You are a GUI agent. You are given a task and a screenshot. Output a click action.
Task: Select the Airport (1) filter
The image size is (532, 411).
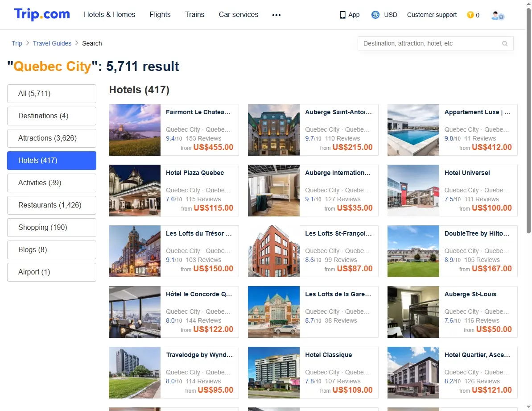(x=52, y=272)
